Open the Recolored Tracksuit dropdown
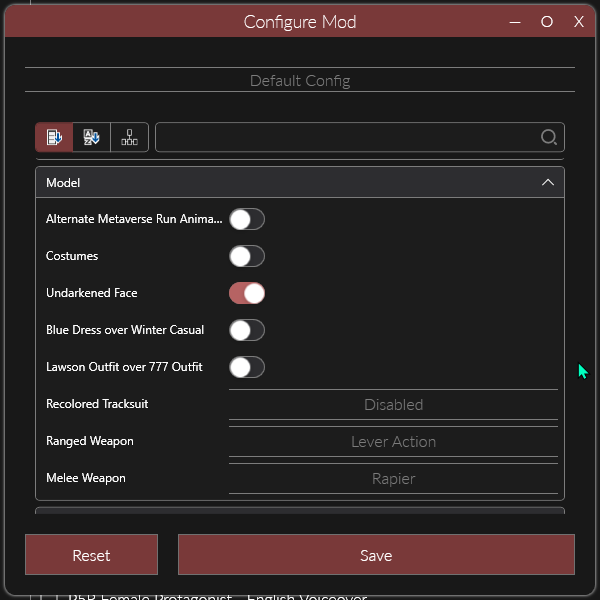Image resolution: width=600 pixels, height=600 pixels. (393, 404)
